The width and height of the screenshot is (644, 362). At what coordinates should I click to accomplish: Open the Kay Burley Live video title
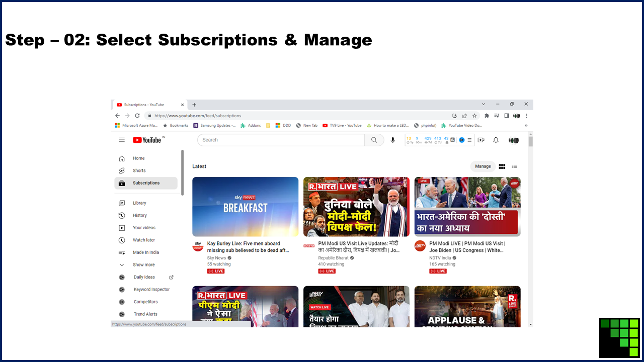click(x=248, y=247)
